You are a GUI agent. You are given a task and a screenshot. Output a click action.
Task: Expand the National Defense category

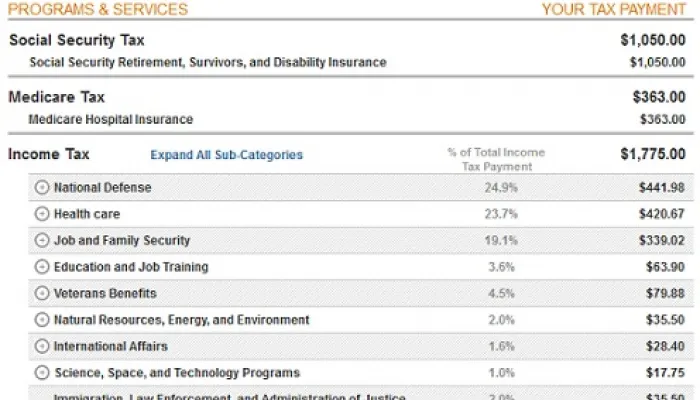pyautogui.click(x=41, y=187)
